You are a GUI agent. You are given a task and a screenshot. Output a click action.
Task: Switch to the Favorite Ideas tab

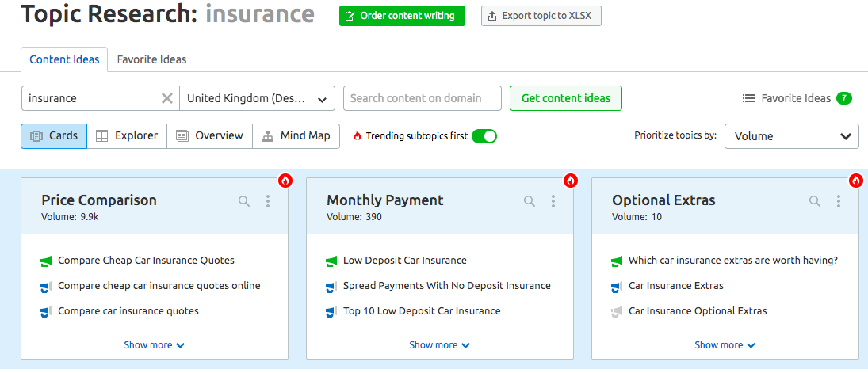[x=151, y=59]
